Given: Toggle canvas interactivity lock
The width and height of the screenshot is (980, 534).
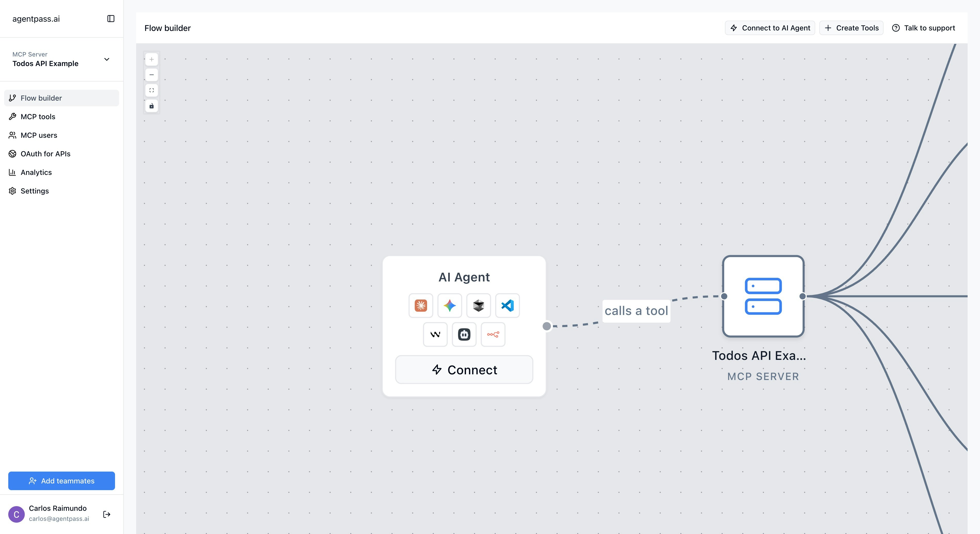Looking at the screenshot, I should coord(151,106).
